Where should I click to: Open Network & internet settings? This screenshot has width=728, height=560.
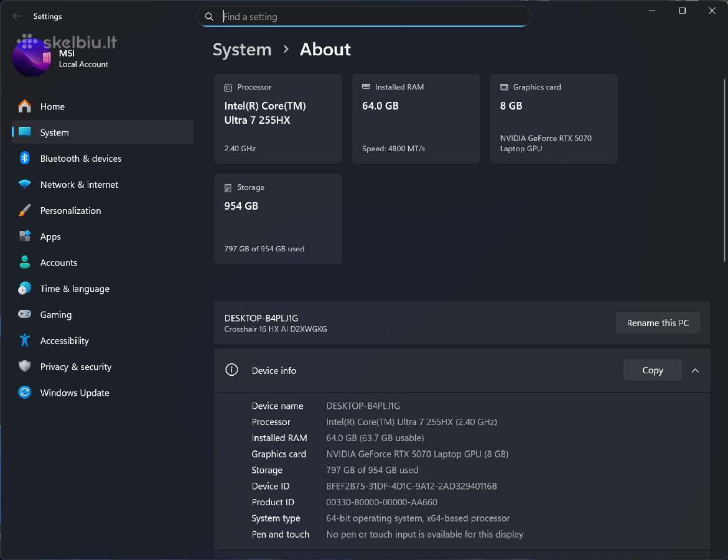103,184
